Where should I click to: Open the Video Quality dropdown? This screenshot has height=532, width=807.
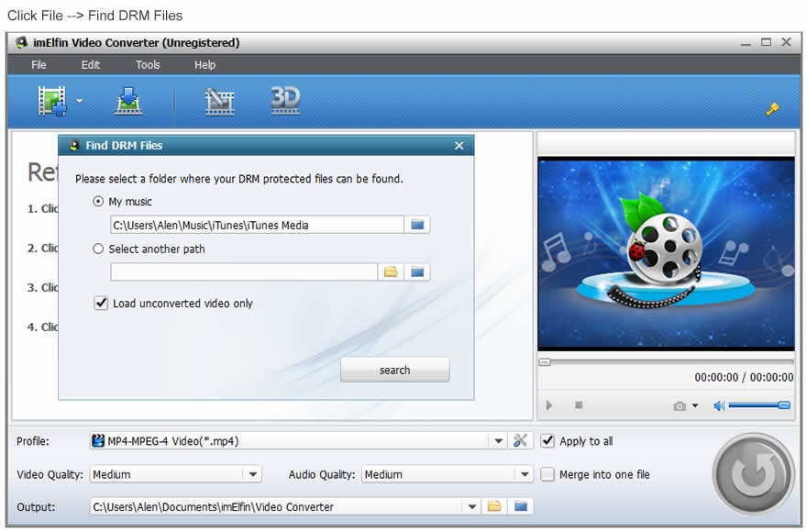tap(252, 474)
